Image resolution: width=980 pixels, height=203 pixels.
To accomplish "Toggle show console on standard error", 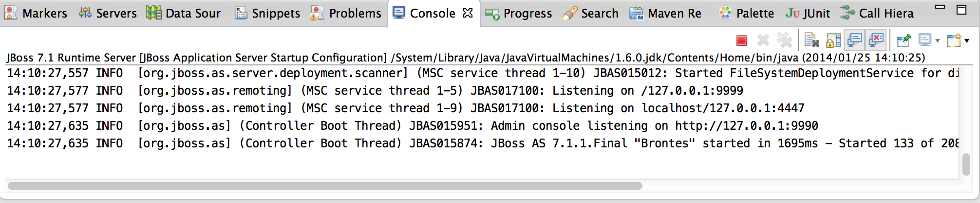I will click(x=876, y=40).
